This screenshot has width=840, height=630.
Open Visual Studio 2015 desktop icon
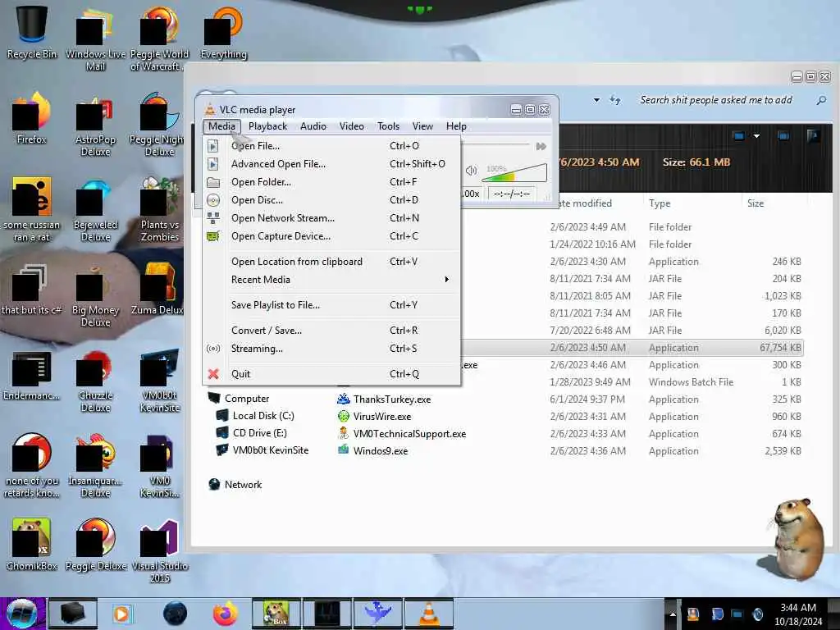click(x=160, y=550)
